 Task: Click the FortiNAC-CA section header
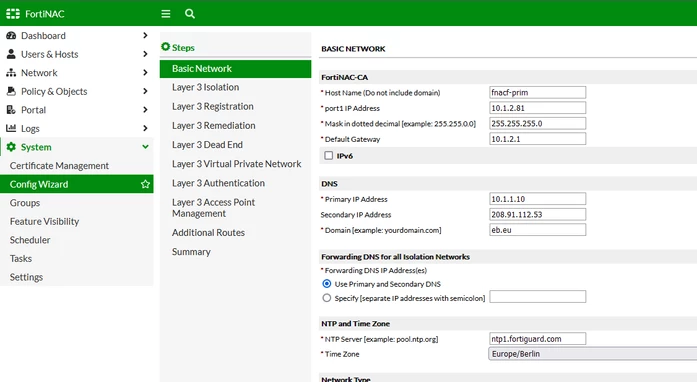(344, 77)
